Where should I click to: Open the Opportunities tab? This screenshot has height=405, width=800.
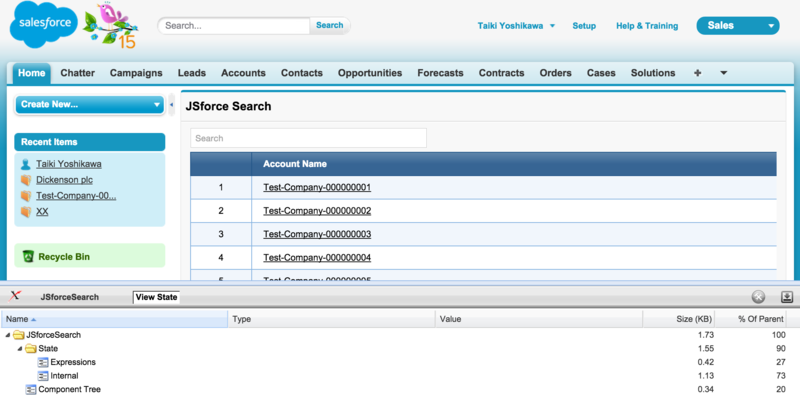(x=370, y=73)
